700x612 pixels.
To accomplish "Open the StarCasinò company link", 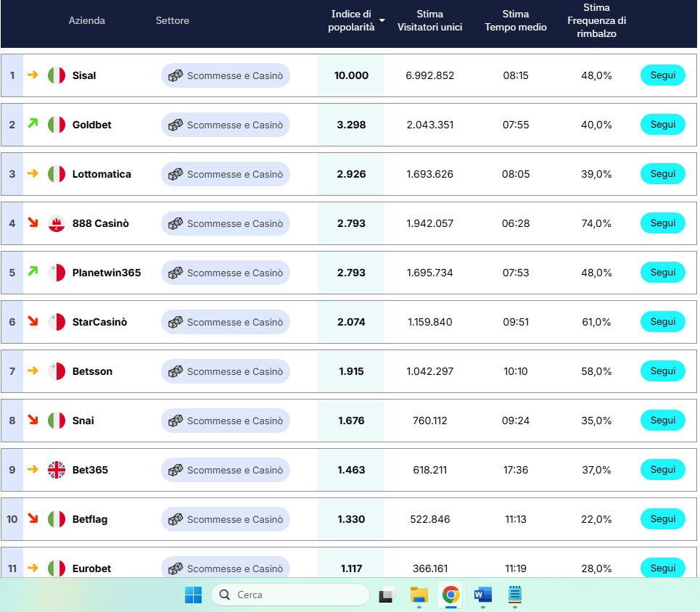I will tap(99, 322).
